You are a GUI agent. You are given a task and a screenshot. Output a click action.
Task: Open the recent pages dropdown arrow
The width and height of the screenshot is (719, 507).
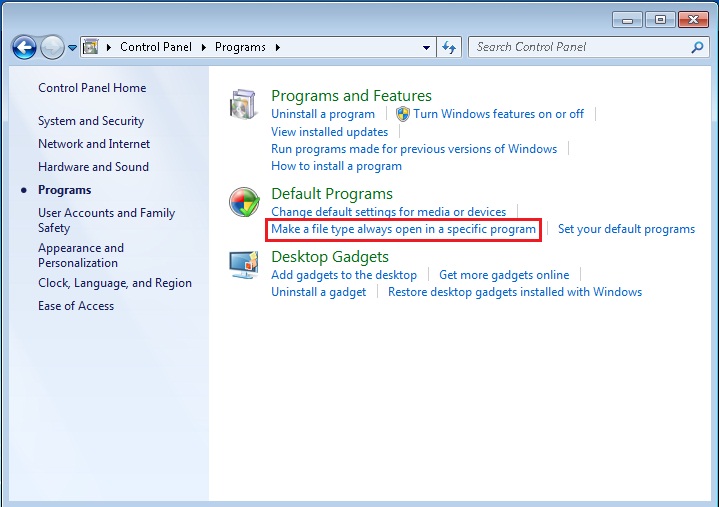(72, 47)
